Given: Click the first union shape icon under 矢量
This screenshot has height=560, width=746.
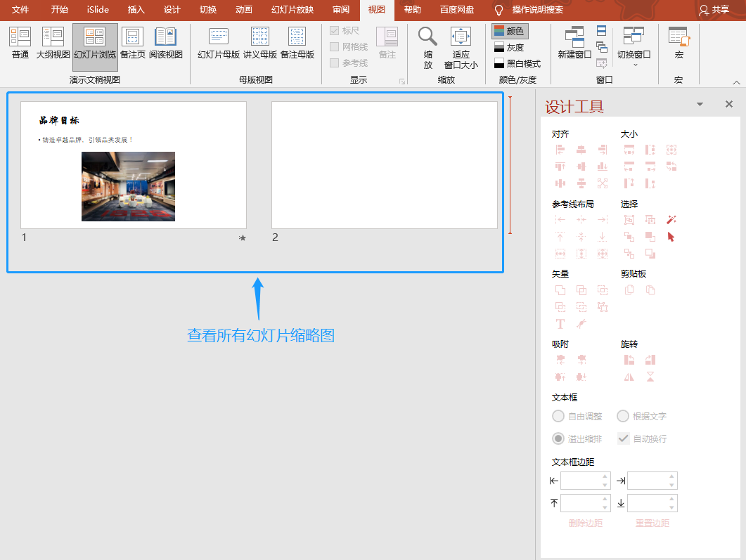Looking at the screenshot, I should click(x=560, y=290).
